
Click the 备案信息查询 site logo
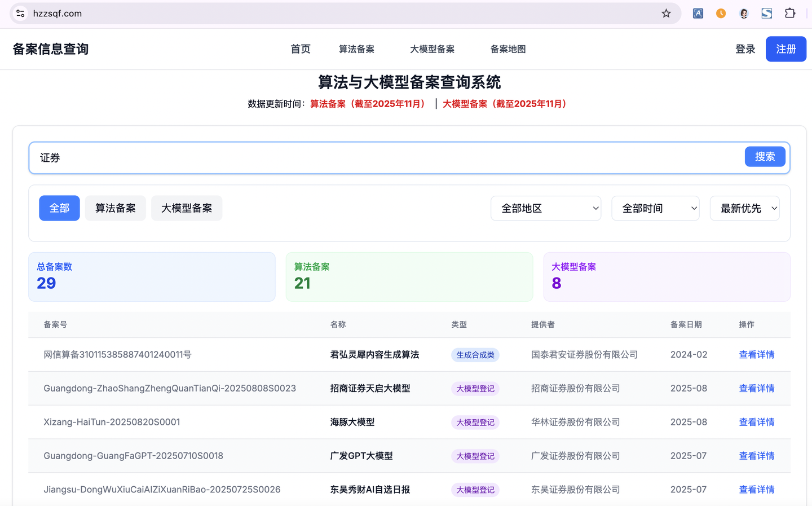point(51,49)
